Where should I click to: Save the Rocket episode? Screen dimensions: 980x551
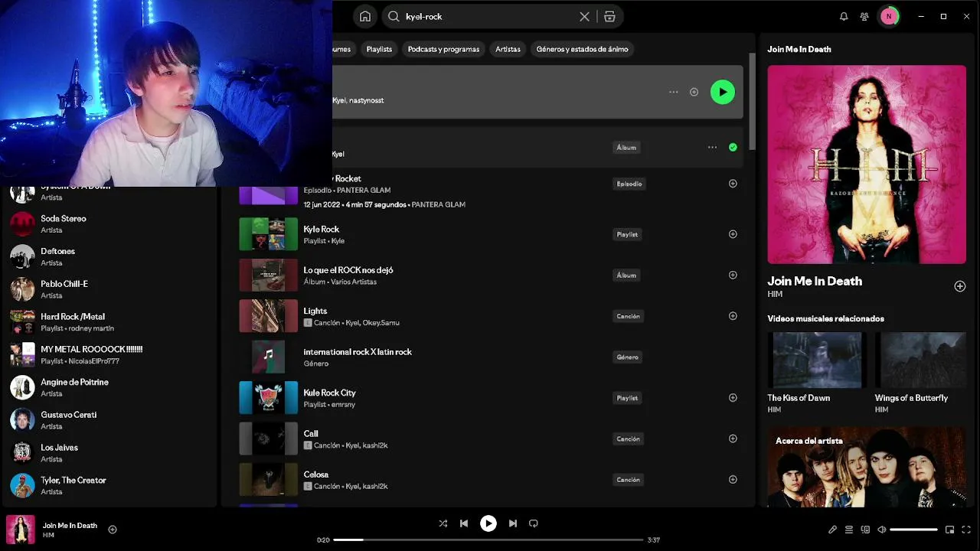[733, 184]
